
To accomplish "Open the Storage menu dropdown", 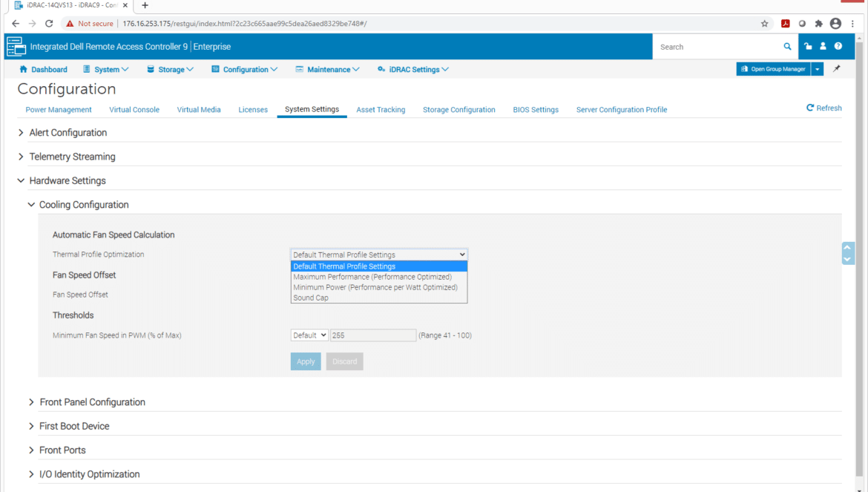I will coord(170,69).
